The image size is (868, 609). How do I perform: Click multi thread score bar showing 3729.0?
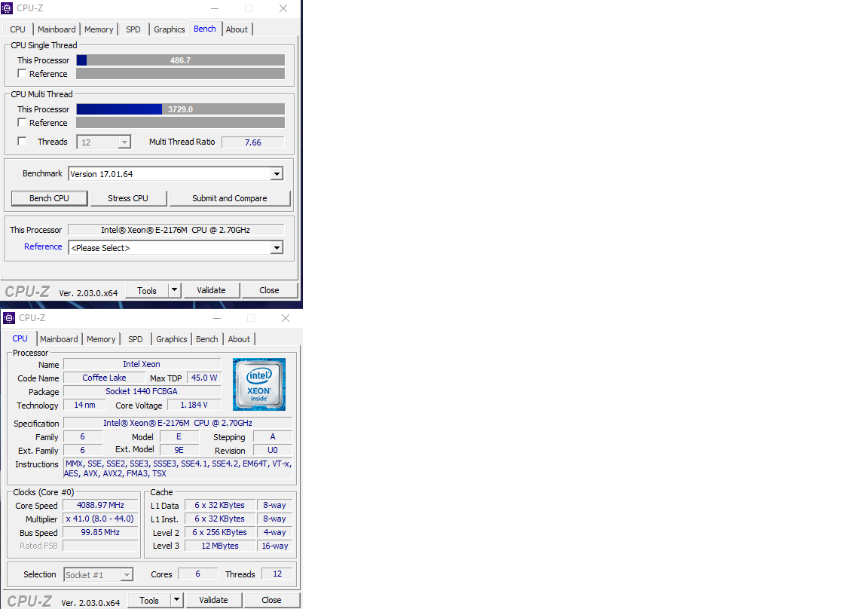[x=181, y=109]
